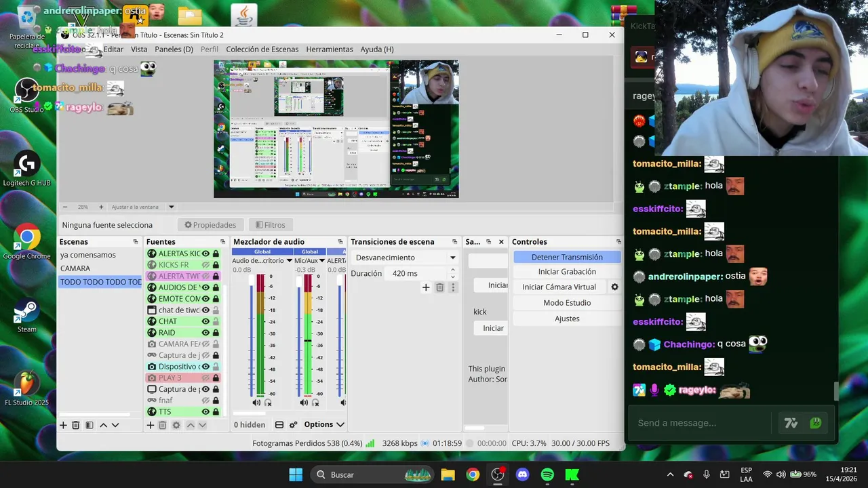Remove transition with trash icon

[439, 287]
